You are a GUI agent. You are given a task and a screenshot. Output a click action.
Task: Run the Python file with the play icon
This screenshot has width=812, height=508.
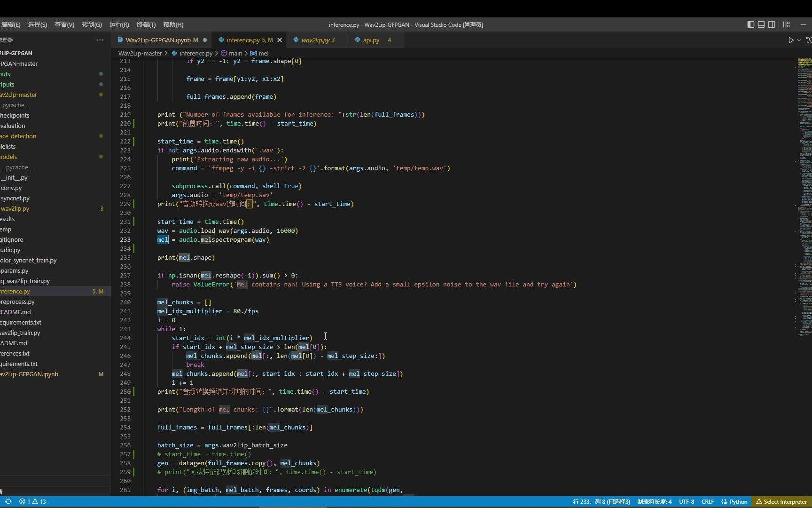tap(791, 40)
